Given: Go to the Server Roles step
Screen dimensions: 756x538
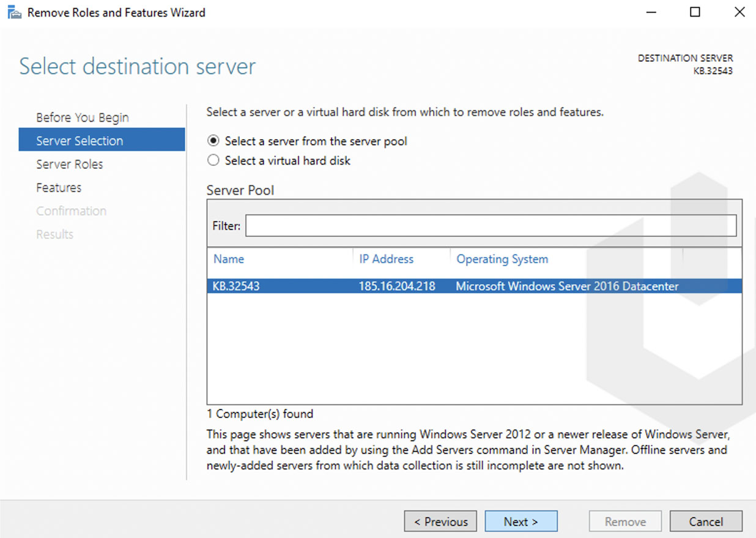Looking at the screenshot, I should [x=69, y=164].
